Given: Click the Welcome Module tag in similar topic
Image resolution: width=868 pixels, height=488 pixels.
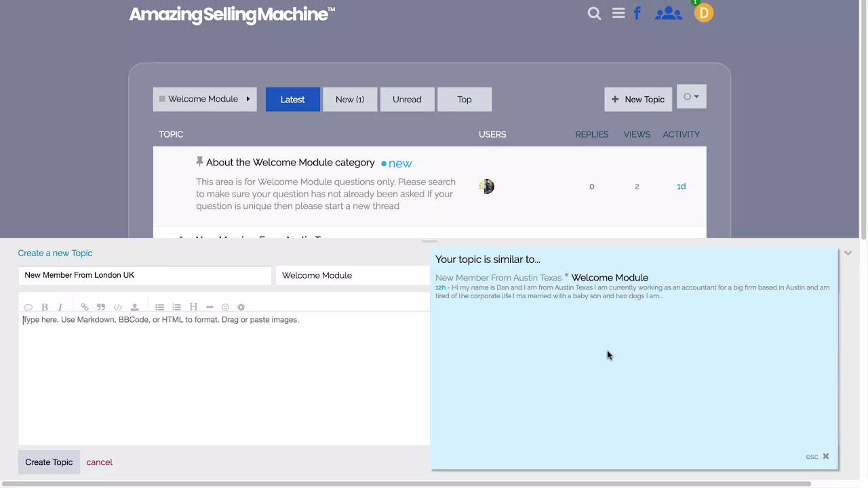Looking at the screenshot, I should pos(610,277).
